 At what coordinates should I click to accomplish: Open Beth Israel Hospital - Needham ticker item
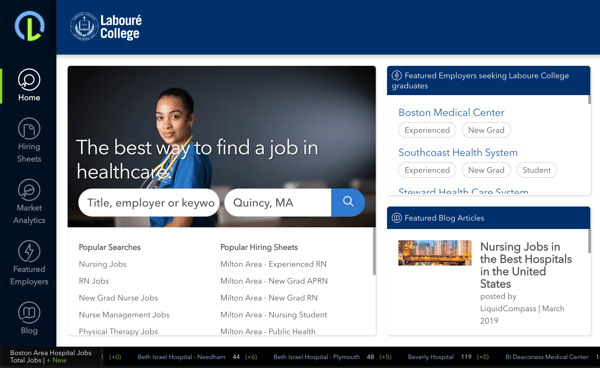click(181, 357)
